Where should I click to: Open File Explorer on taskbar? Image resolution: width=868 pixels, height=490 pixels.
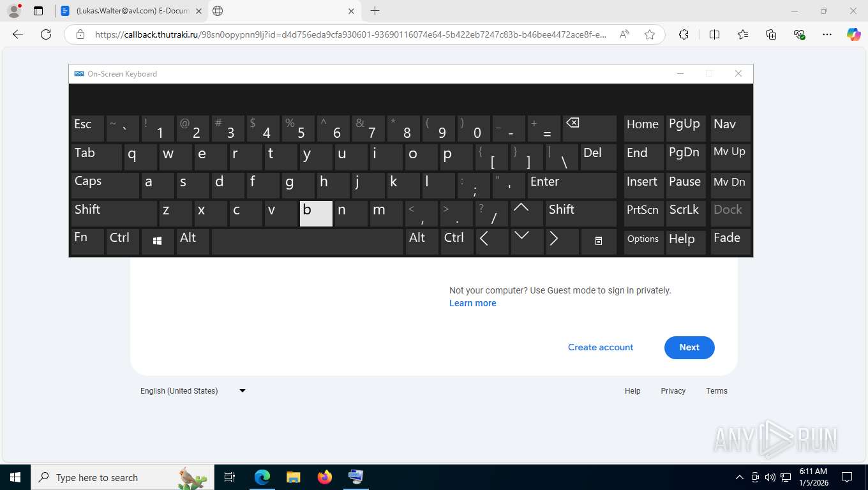(x=293, y=477)
